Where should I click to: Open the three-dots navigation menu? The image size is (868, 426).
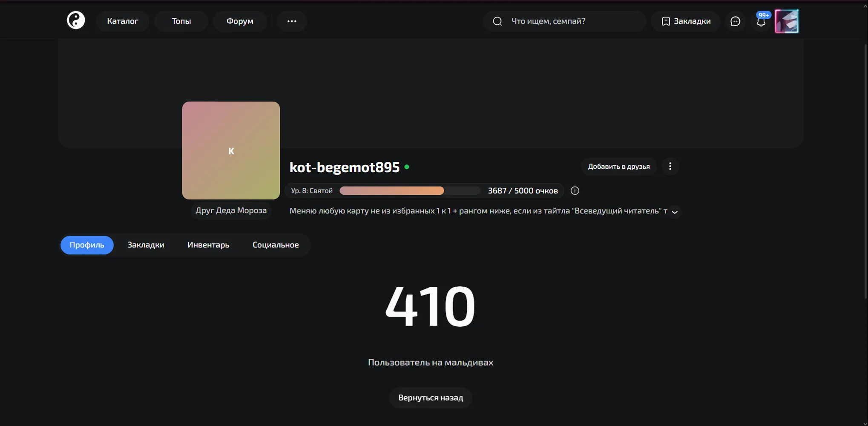[x=292, y=21]
